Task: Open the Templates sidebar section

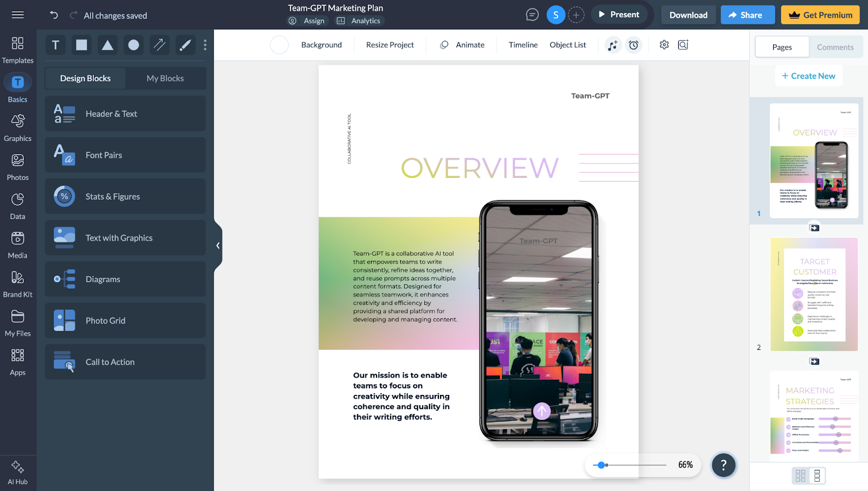Action: pos(18,50)
